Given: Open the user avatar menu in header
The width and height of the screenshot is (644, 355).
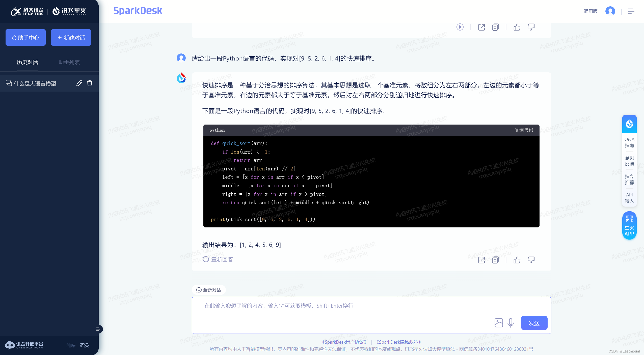Looking at the screenshot, I should pos(610,11).
